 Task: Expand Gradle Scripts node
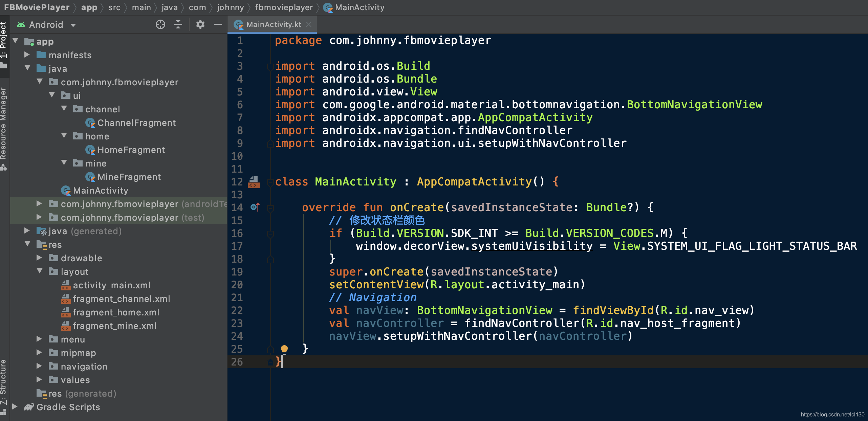click(15, 407)
